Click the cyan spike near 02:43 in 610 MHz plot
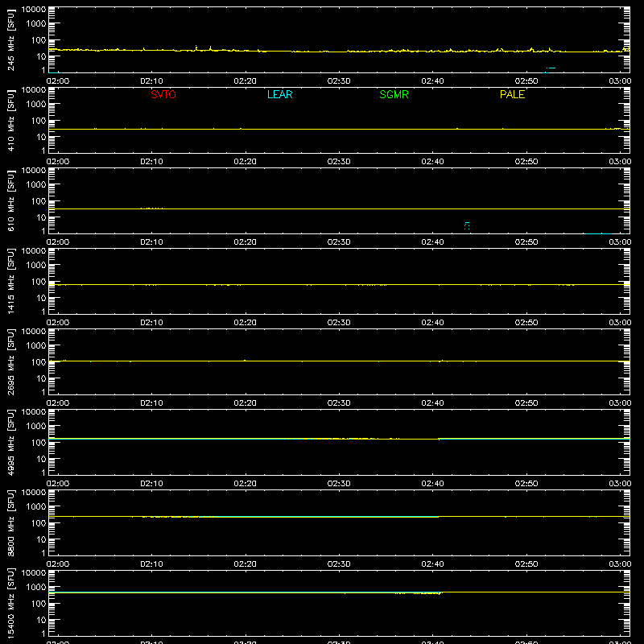This screenshot has width=644, height=644. click(x=467, y=226)
